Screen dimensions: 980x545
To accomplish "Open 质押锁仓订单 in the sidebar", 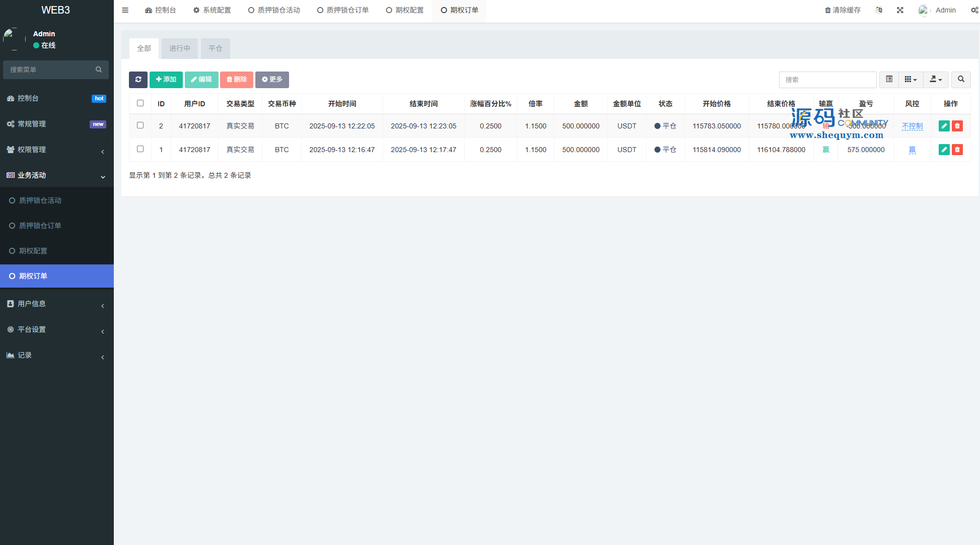I will [40, 226].
